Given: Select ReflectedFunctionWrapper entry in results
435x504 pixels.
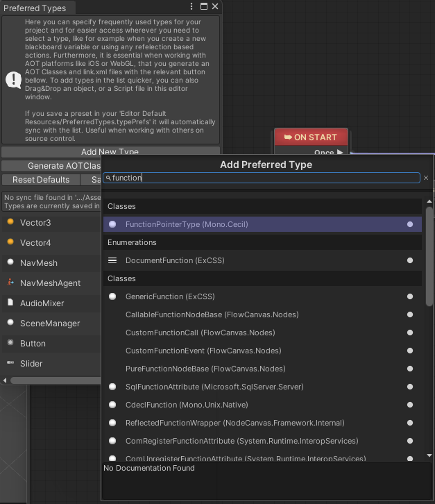Looking at the screenshot, I should 262,423.
